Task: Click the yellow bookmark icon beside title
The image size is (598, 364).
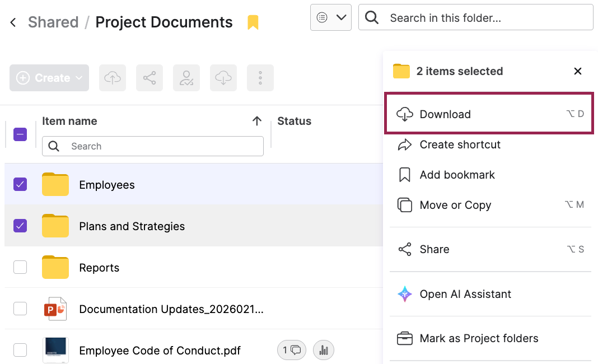Action: tap(253, 22)
